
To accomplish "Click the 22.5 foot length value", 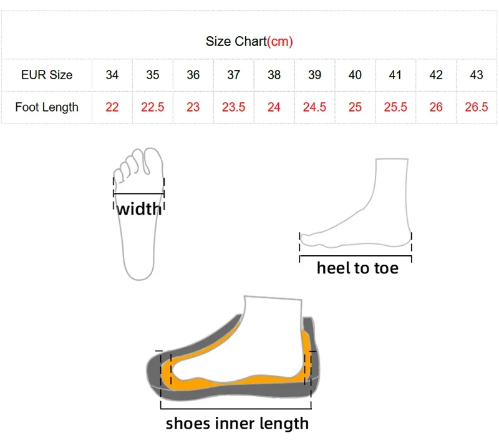I will (153, 107).
